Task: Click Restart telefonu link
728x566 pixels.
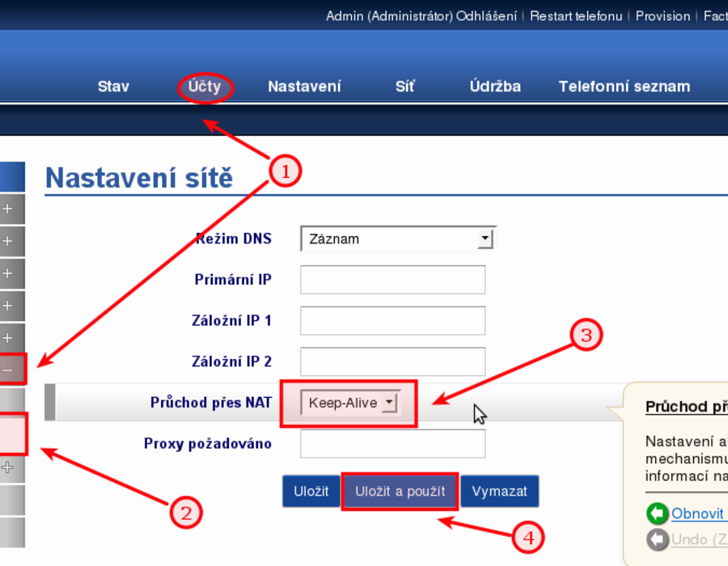Action: point(576,16)
